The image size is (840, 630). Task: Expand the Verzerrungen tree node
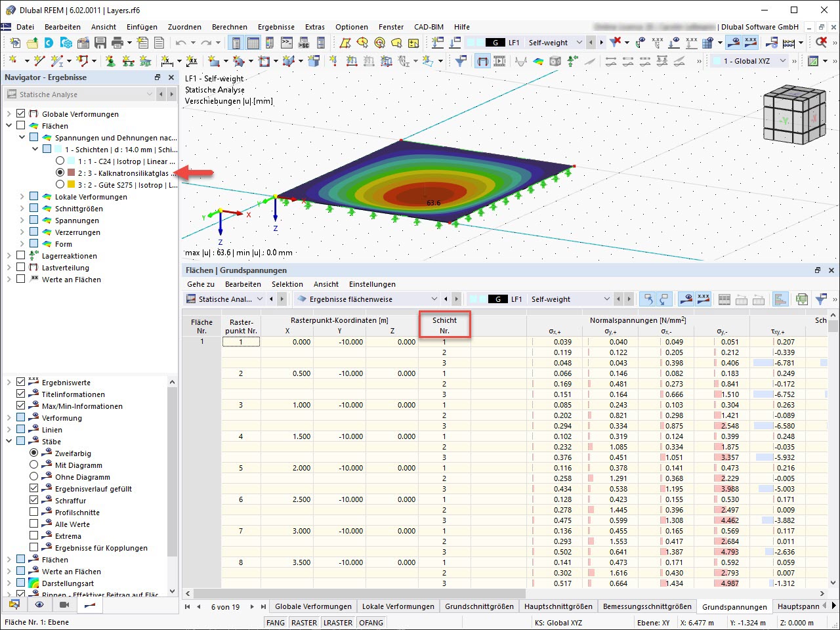pyautogui.click(x=22, y=232)
